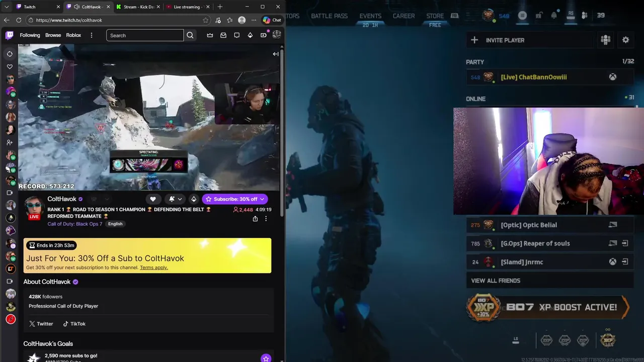Add this page to favorites star
Viewport: 644px width, 362px height.
pyautogui.click(x=205, y=20)
